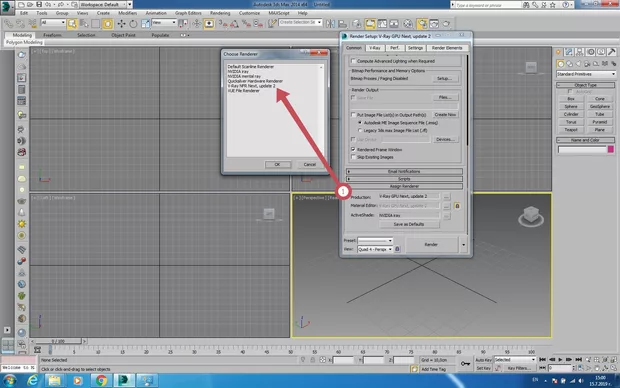Click Set Key large key icon
The height and width of the screenshot is (388, 620).
pyautogui.click(x=465, y=363)
